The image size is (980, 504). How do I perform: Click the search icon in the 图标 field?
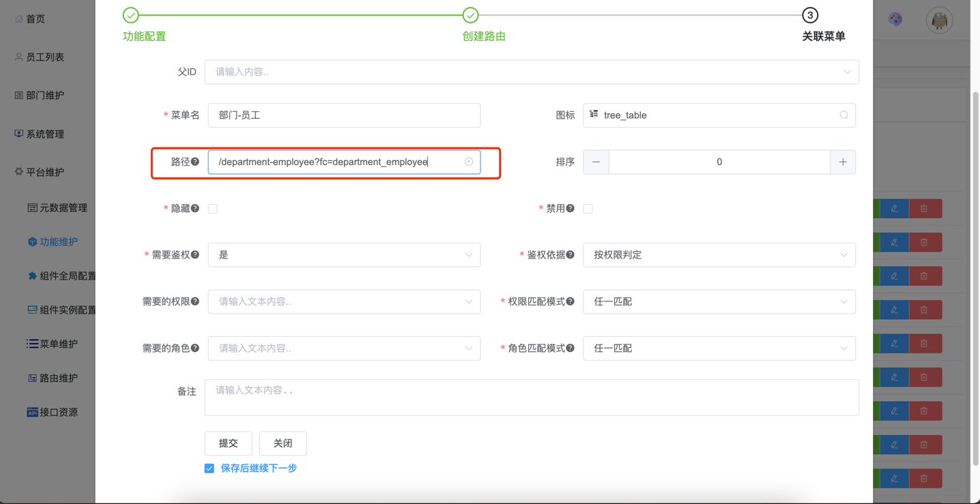tap(844, 115)
